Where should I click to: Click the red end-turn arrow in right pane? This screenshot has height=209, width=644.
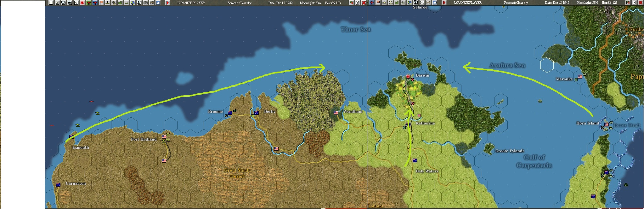coord(444,3)
